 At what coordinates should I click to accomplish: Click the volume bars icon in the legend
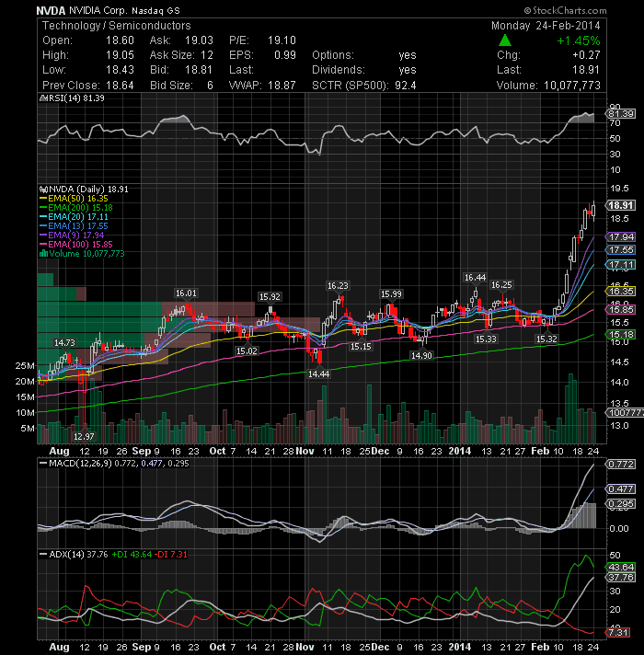[43, 254]
